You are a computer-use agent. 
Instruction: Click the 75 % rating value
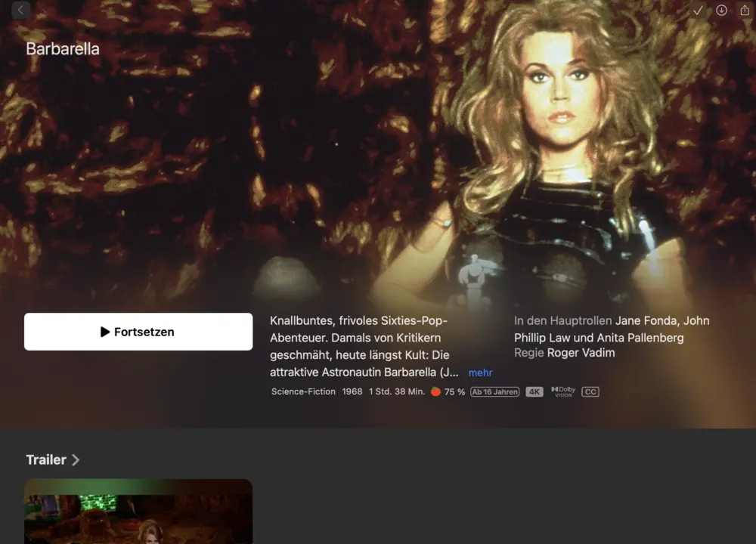point(454,391)
